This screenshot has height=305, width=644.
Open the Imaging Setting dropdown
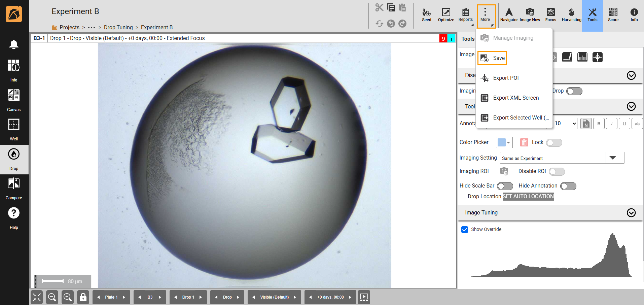point(612,158)
